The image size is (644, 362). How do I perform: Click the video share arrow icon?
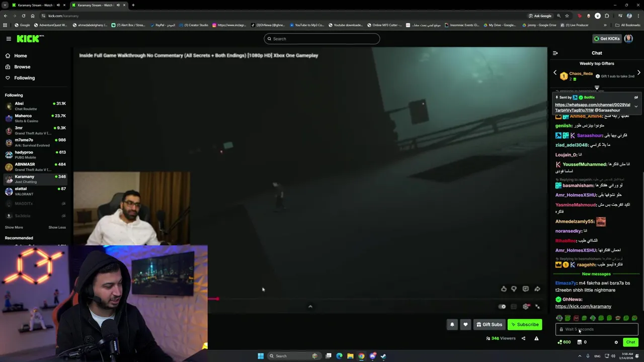click(537, 289)
